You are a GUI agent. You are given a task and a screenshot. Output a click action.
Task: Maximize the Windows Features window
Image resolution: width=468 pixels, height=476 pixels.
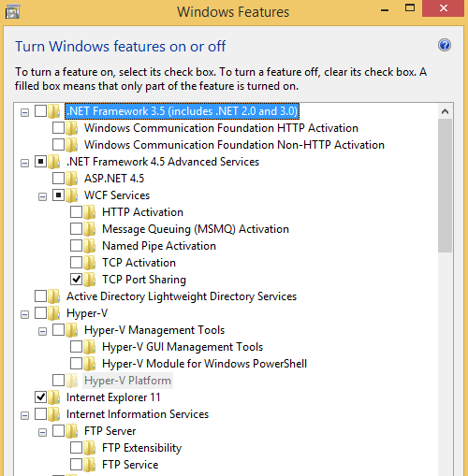(x=410, y=8)
